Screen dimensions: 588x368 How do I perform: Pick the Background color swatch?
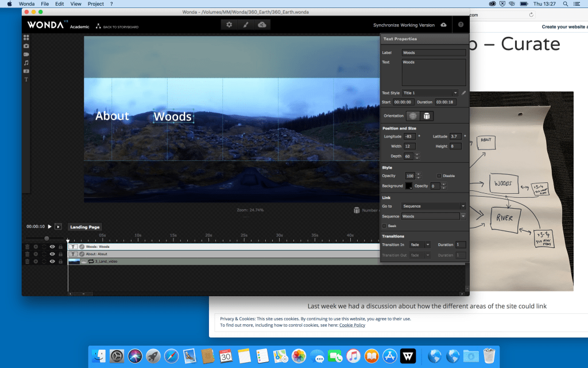pyautogui.click(x=409, y=186)
